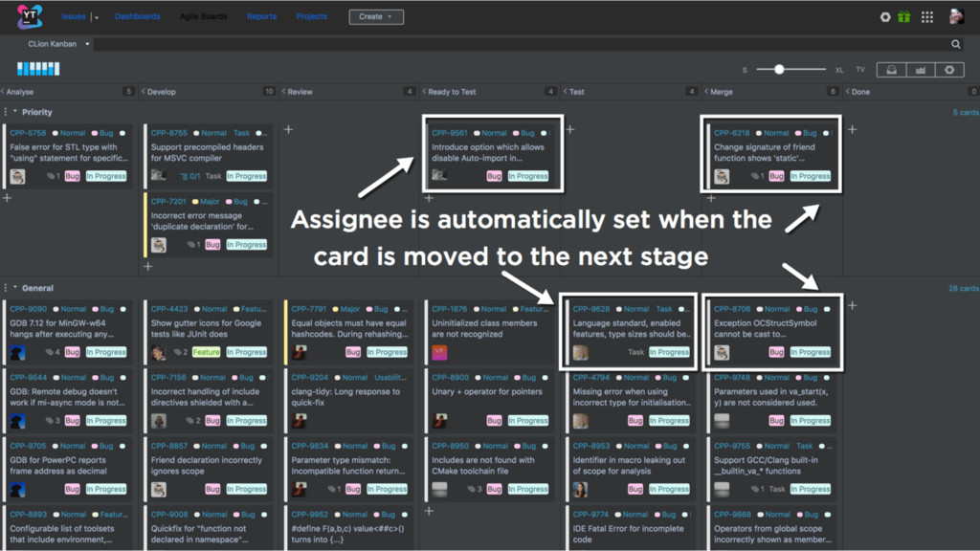The image size is (980, 551).
Task: Select XL card size label
Action: (x=838, y=70)
